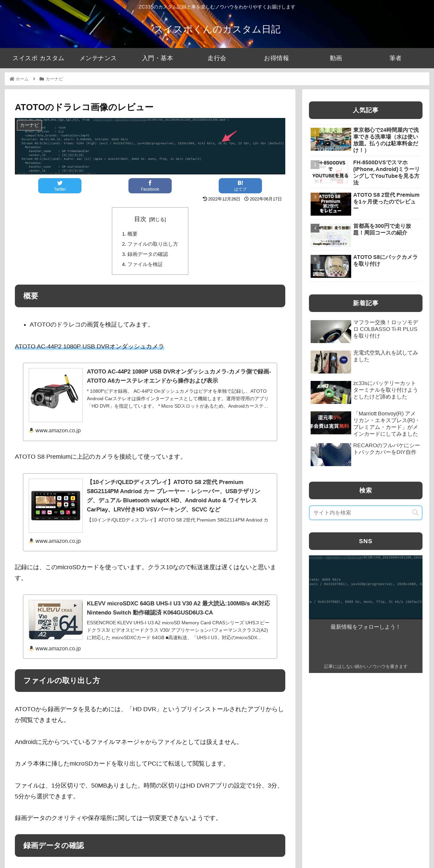Open popular article 東京都心で24時間屋内で洗車
The image size is (434, 868).
(366, 140)
